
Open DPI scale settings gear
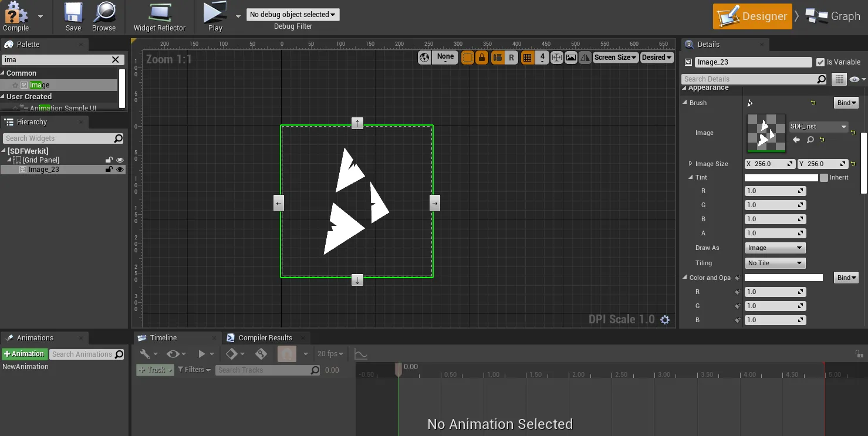(665, 320)
